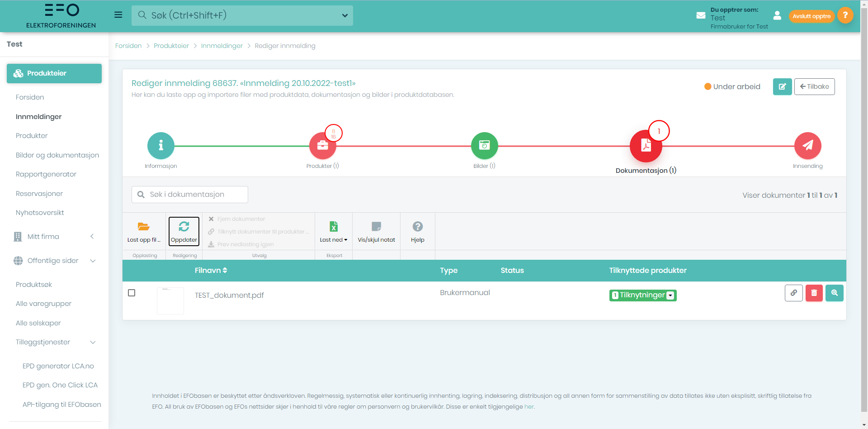Open Rapportgenerator in the sidebar
Screen dimensions: 868x429
click(x=46, y=174)
